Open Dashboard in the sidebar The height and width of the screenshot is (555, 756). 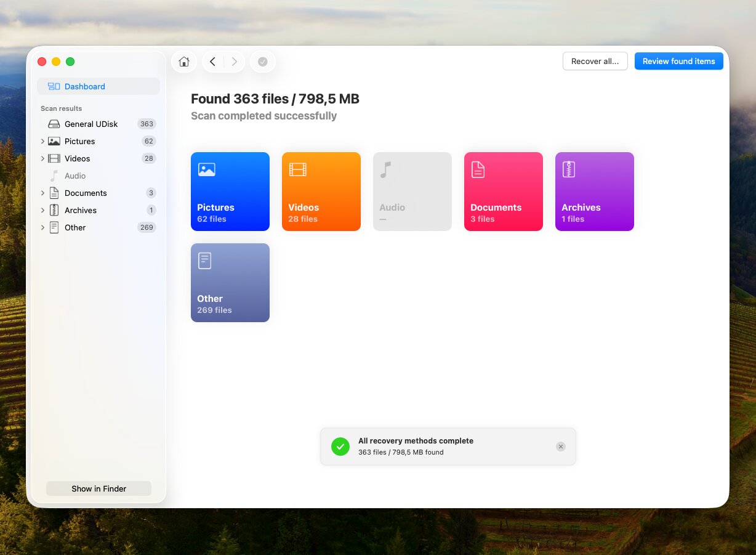(99, 86)
